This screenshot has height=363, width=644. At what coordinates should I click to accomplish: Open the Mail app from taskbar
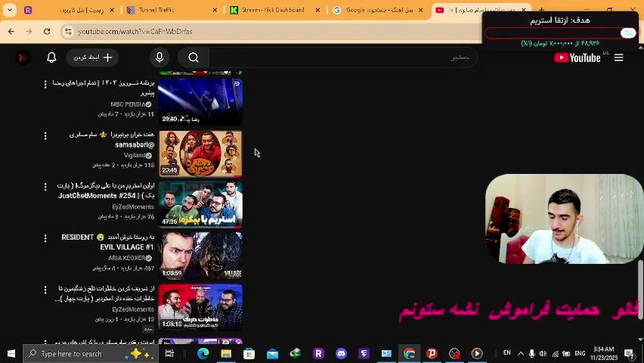pos(272,354)
